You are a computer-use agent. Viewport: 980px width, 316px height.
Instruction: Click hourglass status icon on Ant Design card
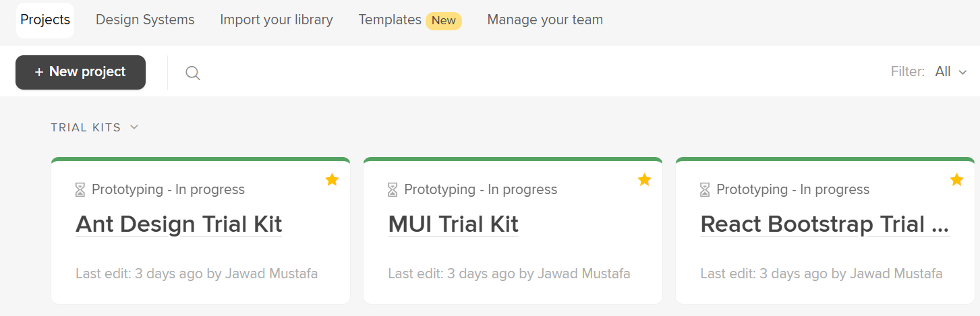click(x=80, y=190)
